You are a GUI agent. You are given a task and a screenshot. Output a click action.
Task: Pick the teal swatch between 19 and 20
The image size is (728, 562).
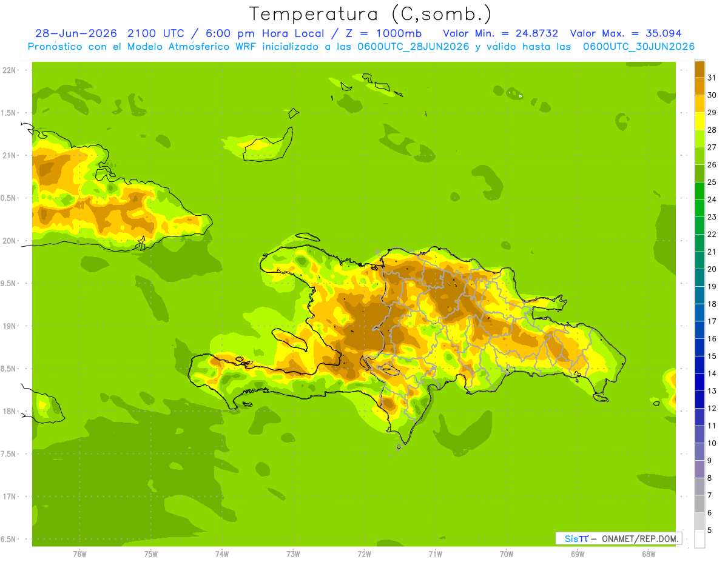click(x=699, y=278)
